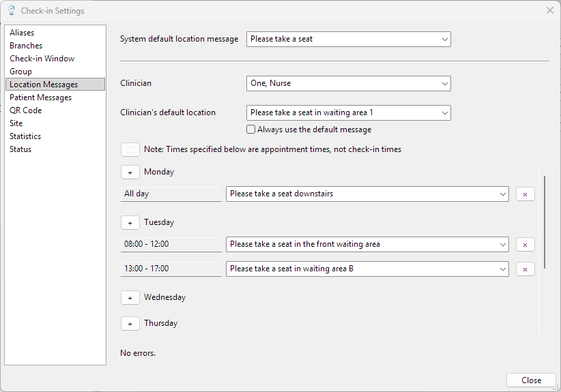Go to the Statistics section
The image size is (561, 392).
(x=25, y=136)
